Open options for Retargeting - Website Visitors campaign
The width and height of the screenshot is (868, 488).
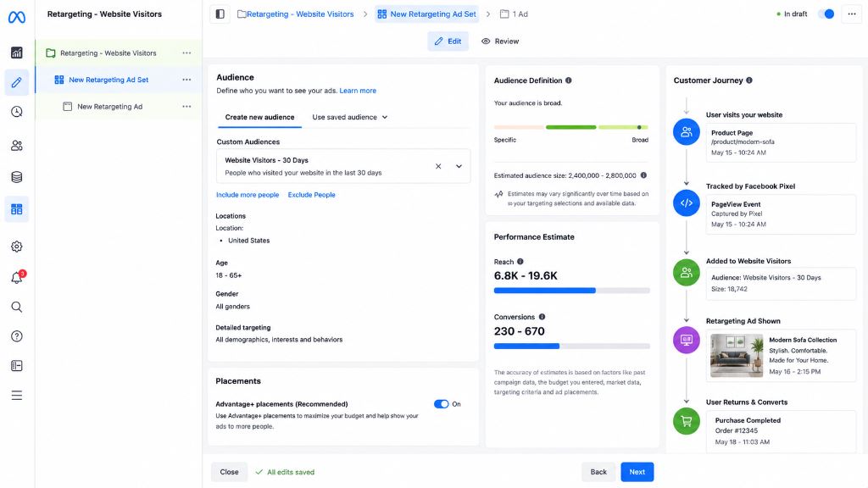point(186,53)
